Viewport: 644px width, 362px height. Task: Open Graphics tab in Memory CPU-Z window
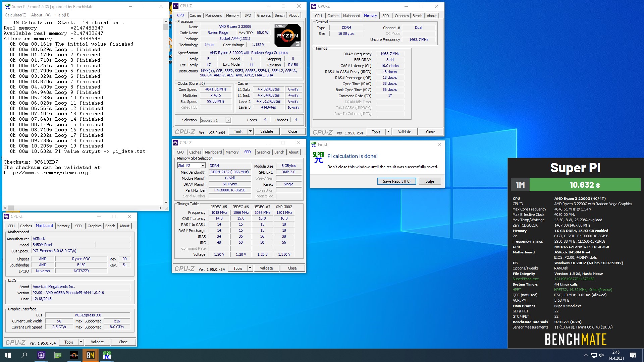tap(401, 16)
